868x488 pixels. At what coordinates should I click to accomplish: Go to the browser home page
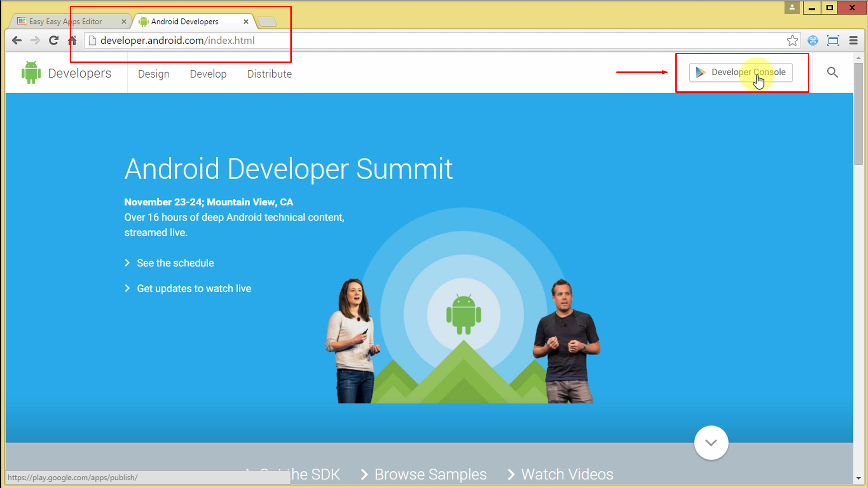click(72, 40)
